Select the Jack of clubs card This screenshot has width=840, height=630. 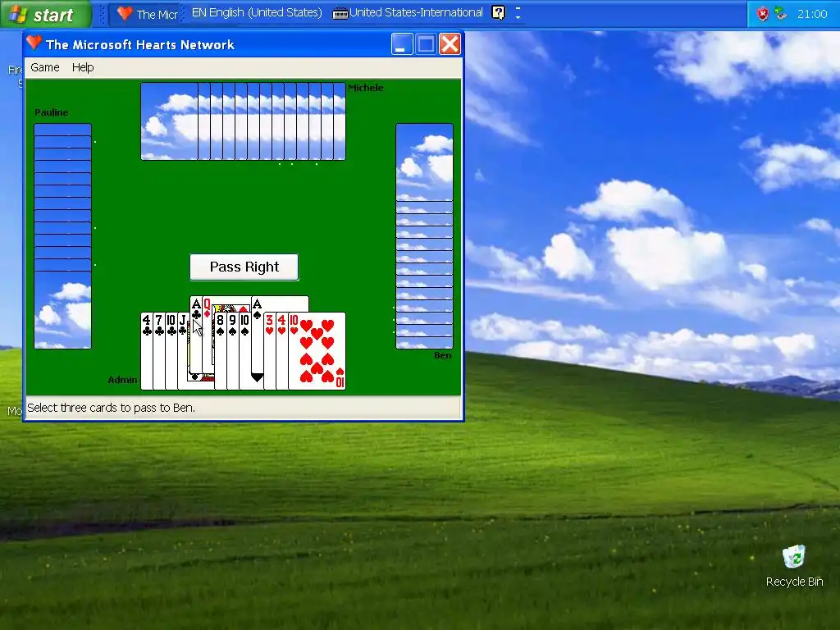[x=183, y=351]
